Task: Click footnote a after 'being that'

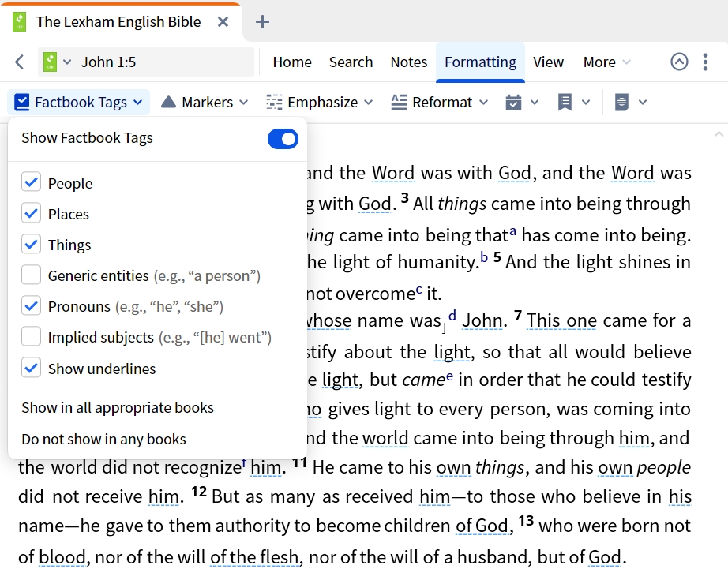Action: tap(512, 231)
